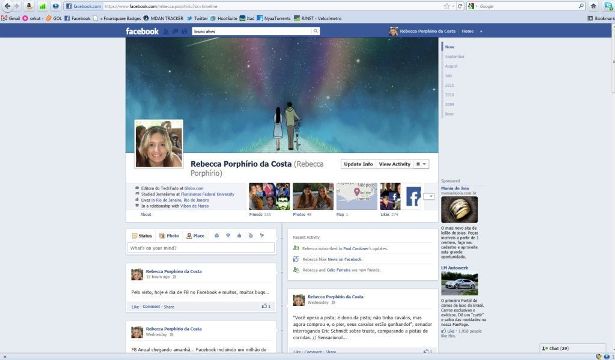Open the About link under profile info
This screenshot has width=615, height=360.
click(146, 215)
